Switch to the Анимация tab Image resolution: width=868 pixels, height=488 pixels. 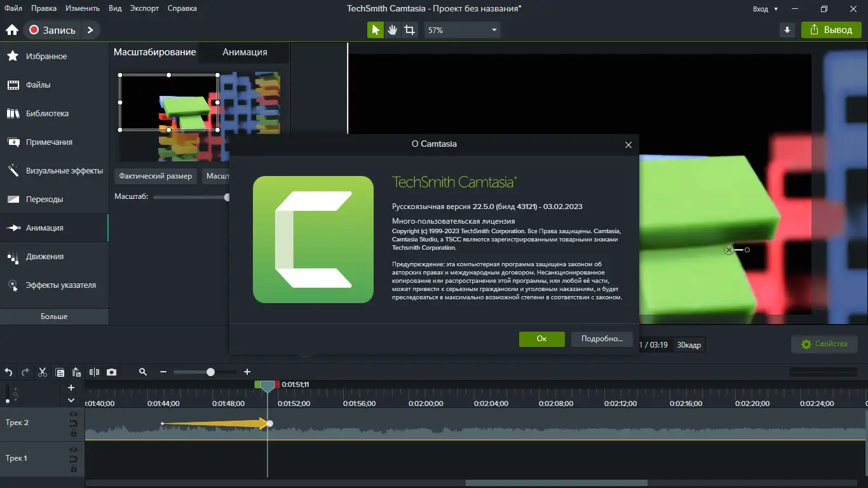point(243,52)
